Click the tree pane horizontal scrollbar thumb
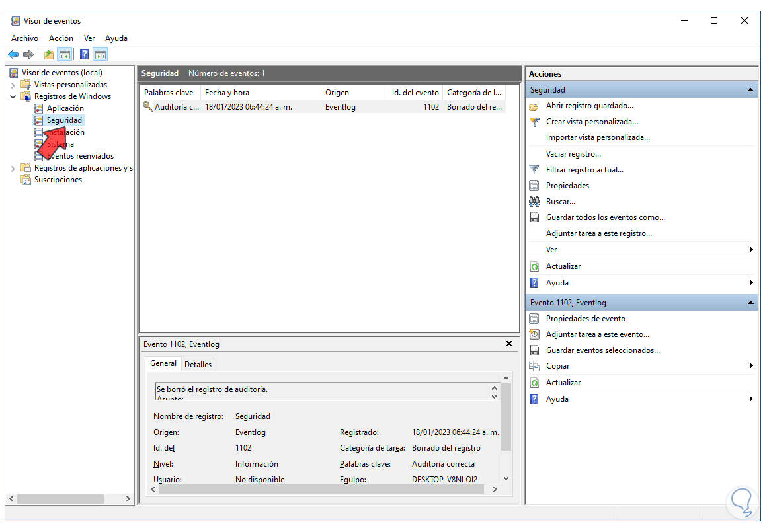 pyautogui.click(x=60, y=499)
